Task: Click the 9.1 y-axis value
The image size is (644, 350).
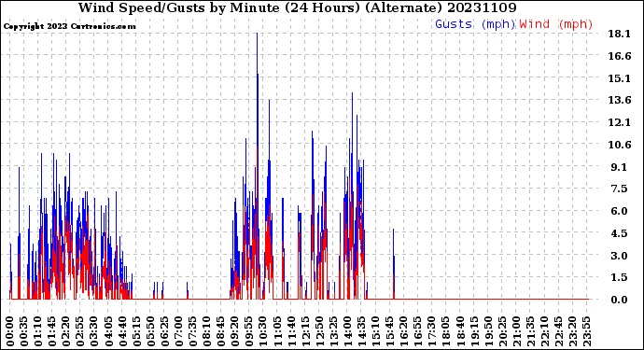Action: [620, 167]
